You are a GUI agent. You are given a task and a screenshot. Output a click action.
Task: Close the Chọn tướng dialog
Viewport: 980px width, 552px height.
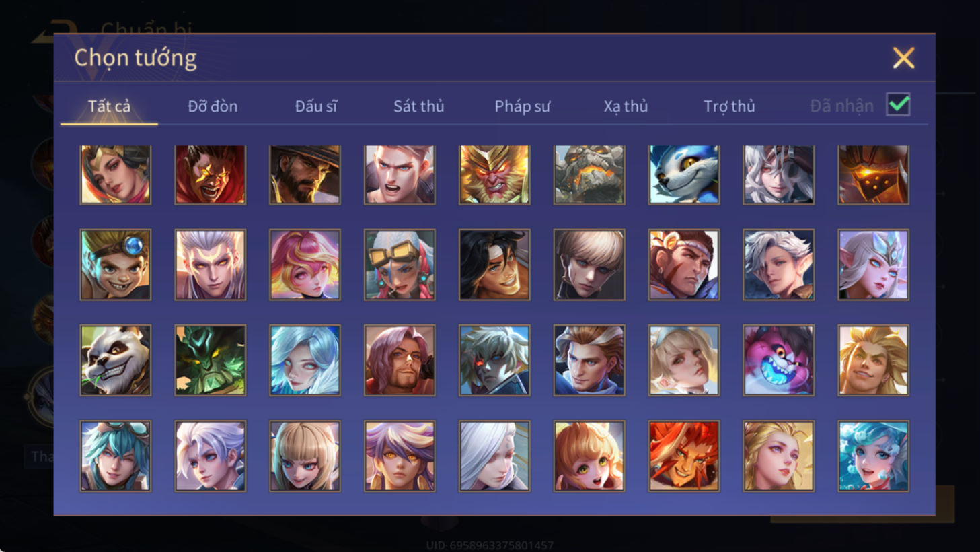(903, 58)
